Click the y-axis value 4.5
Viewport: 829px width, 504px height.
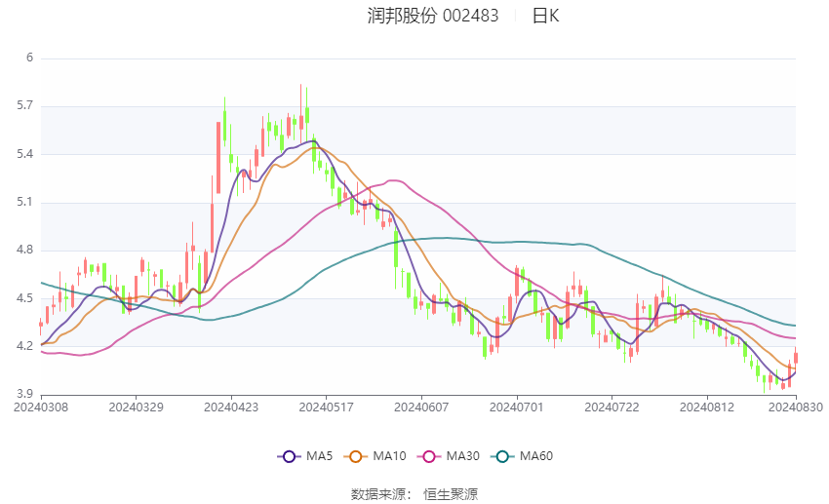pos(24,298)
